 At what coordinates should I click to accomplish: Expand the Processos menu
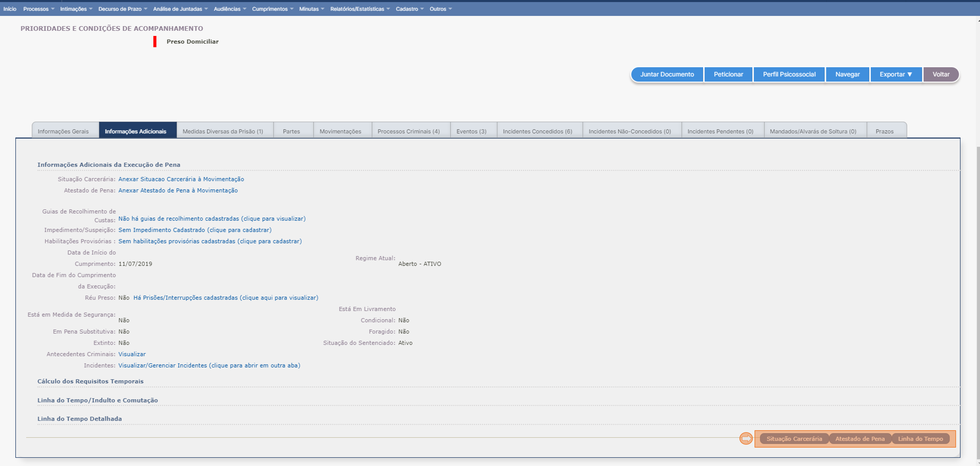(38, 9)
